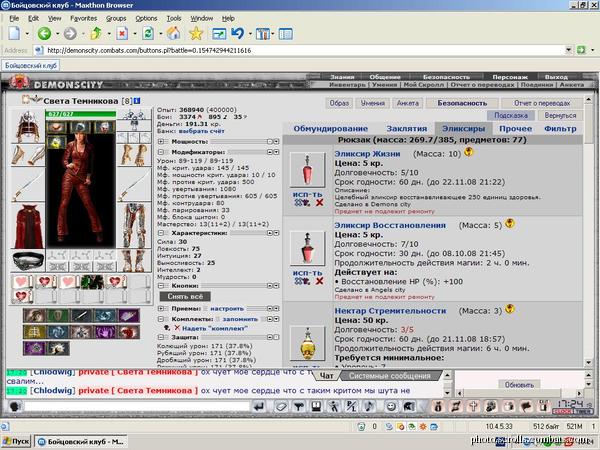Click the gift icon next to Нектар Стремительности
The image size is (600, 450).
[x=509, y=308]
